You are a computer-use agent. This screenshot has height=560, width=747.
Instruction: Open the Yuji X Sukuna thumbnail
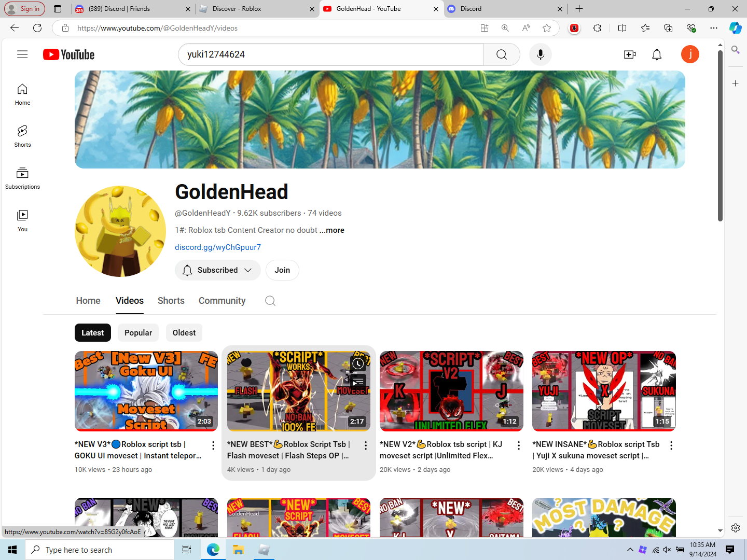coord(604,391)
